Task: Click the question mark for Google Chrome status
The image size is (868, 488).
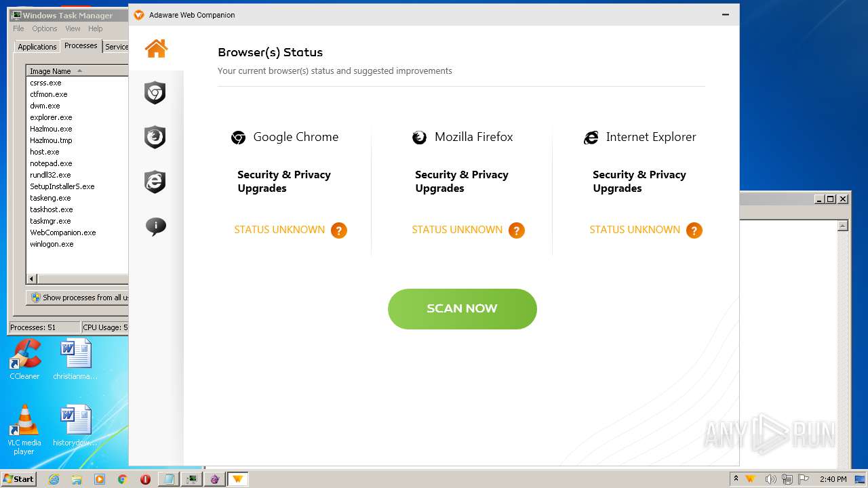Action: tap(339, 230)
